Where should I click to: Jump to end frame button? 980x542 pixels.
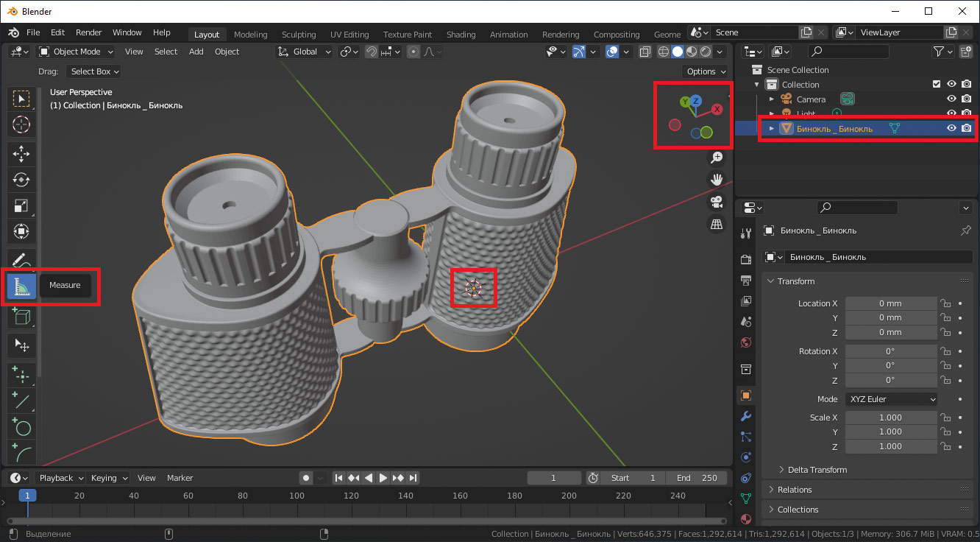coord(413,478)
